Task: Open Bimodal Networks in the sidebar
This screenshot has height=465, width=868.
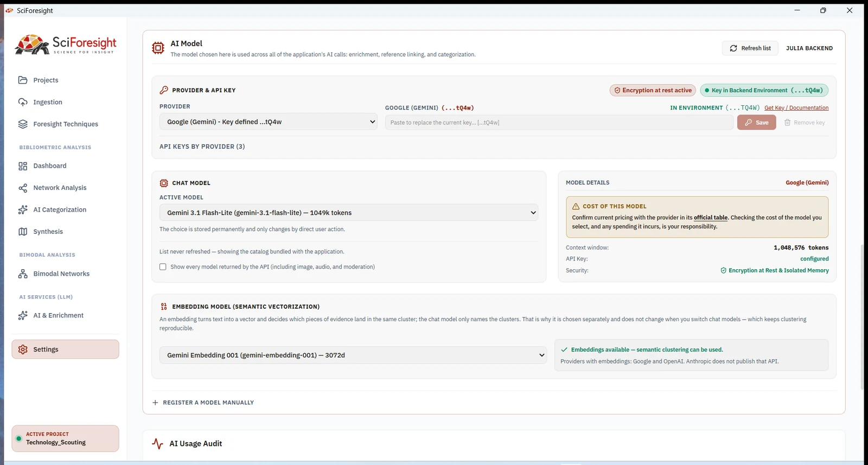Action: [x=65, y=274]
